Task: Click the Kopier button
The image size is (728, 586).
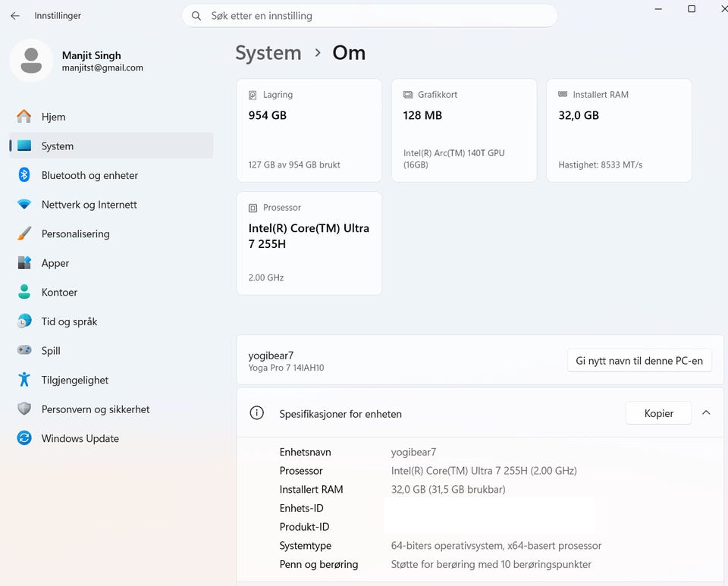Action: point(658,413)
